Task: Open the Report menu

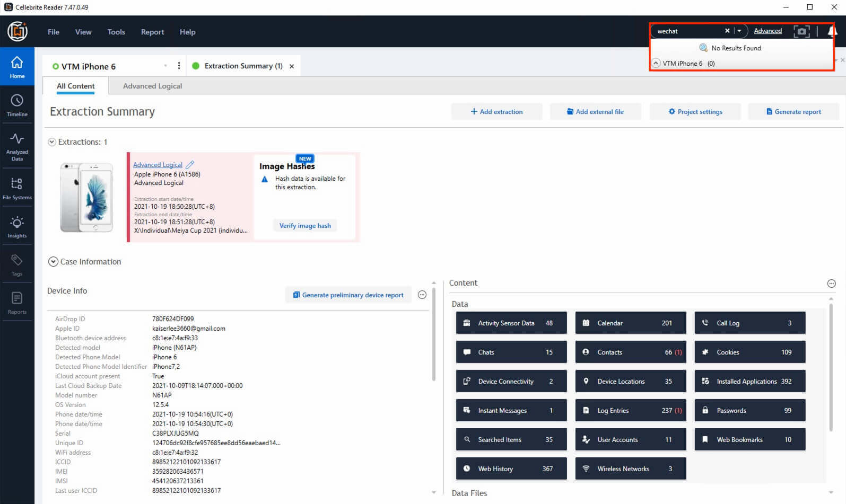Action: tap(152, 32)
